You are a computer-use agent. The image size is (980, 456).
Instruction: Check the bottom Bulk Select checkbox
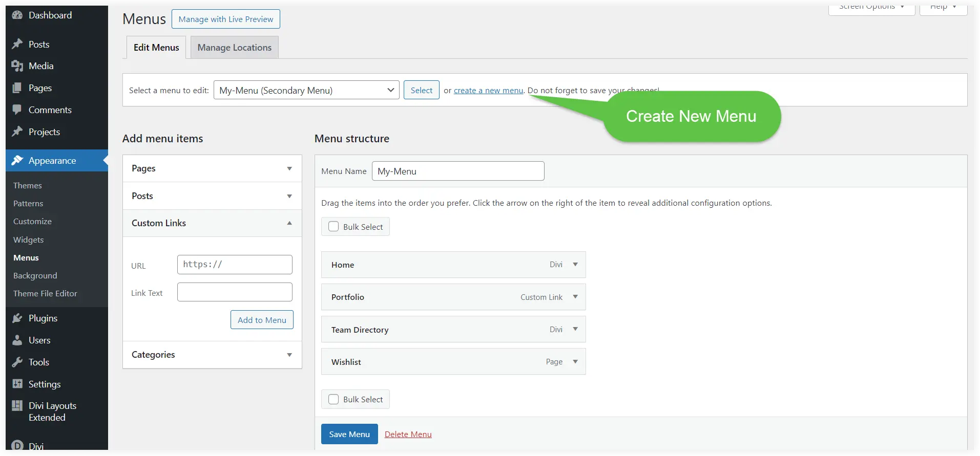pos(333,399)
